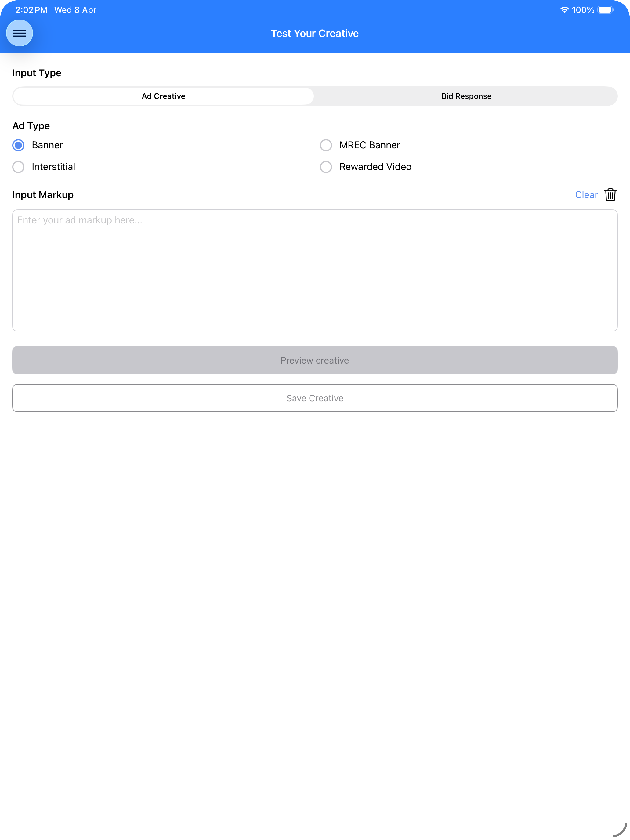Screen dimensions: 630x840
Task: Tap the battery indicator icon
Action: pos(606,10)
